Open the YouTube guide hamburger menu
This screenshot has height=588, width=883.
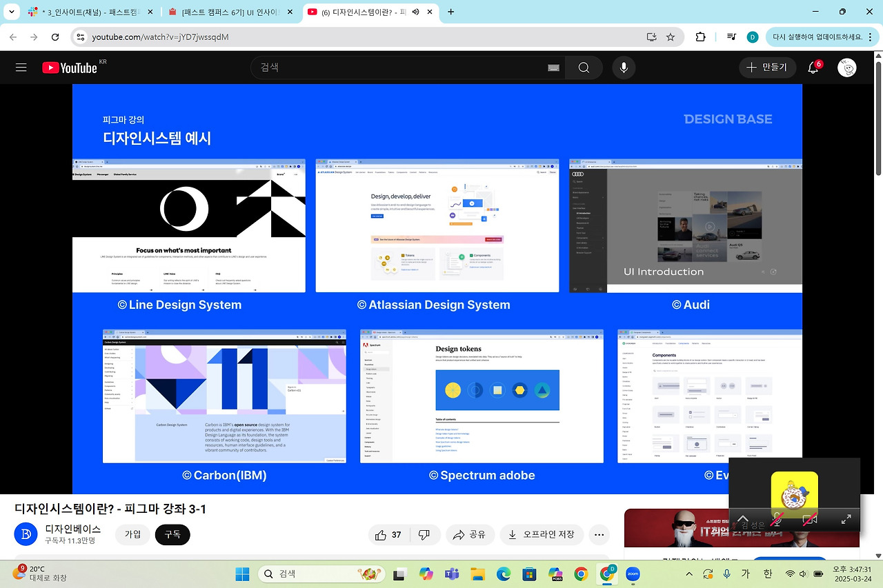21,68
